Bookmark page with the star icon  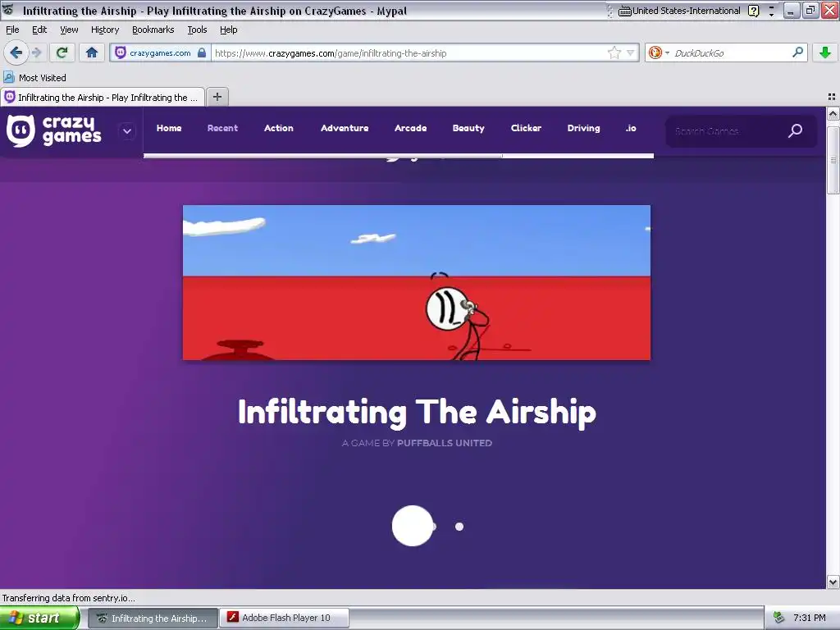click(614, 52)
